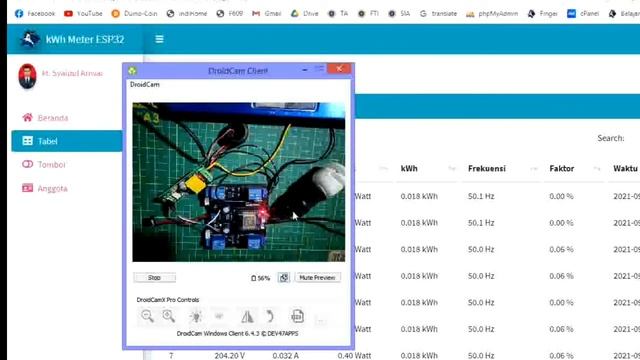Open the Anggota sidebar page
Screen dimensions: 640x360
point(52,188)
